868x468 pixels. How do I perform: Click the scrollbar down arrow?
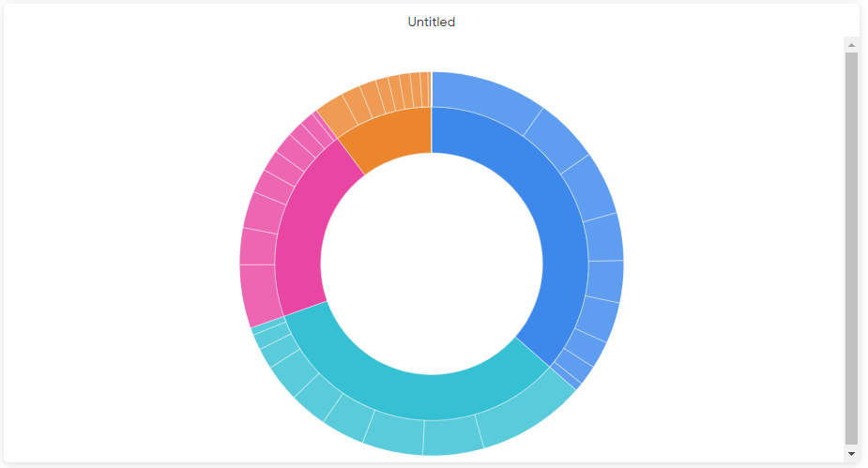851,454
